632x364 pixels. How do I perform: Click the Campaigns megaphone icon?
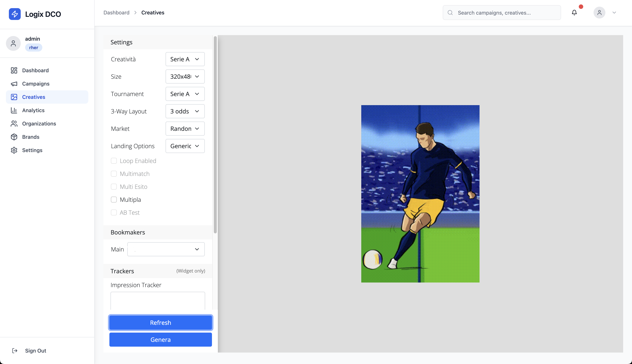14,84
